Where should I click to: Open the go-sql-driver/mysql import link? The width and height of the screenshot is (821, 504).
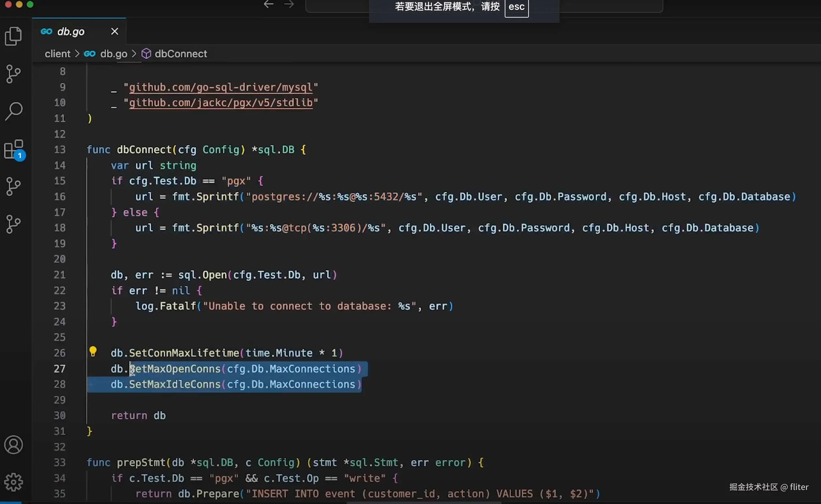[x=221, y=87]
